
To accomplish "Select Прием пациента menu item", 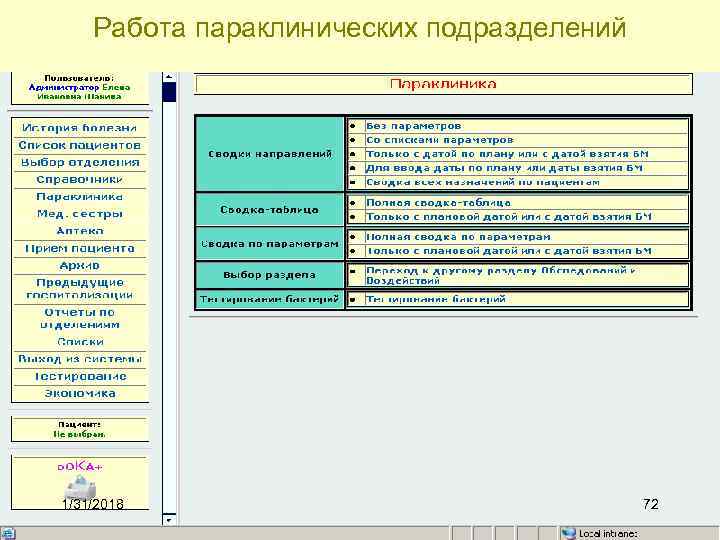I will [79, 248].
